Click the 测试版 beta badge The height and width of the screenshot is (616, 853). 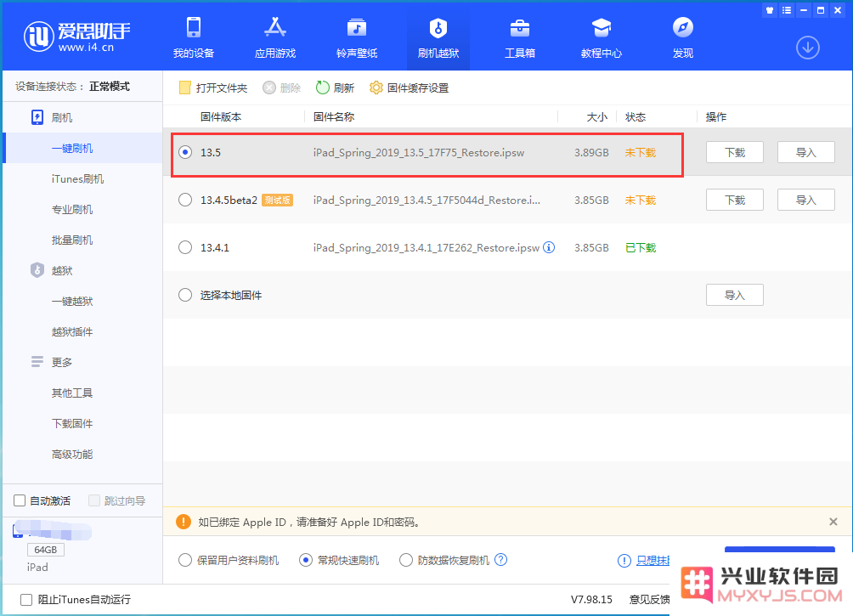click(278, 200)
